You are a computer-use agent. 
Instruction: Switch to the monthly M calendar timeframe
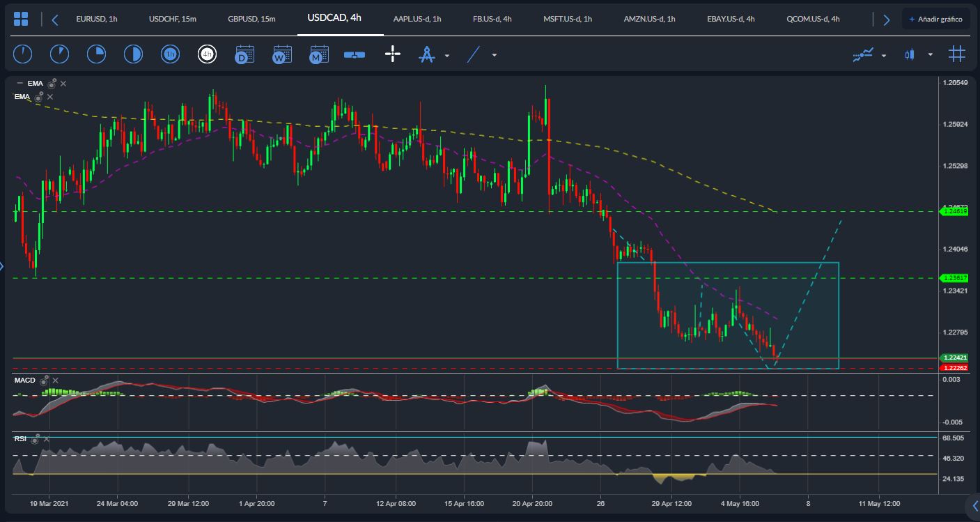point(318,54)
